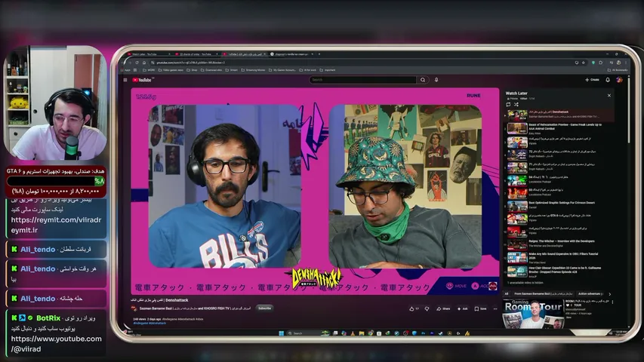This screenshot has height=362, width=644.
Task: Click the browser reload page icon
Action: coord(137,63)
